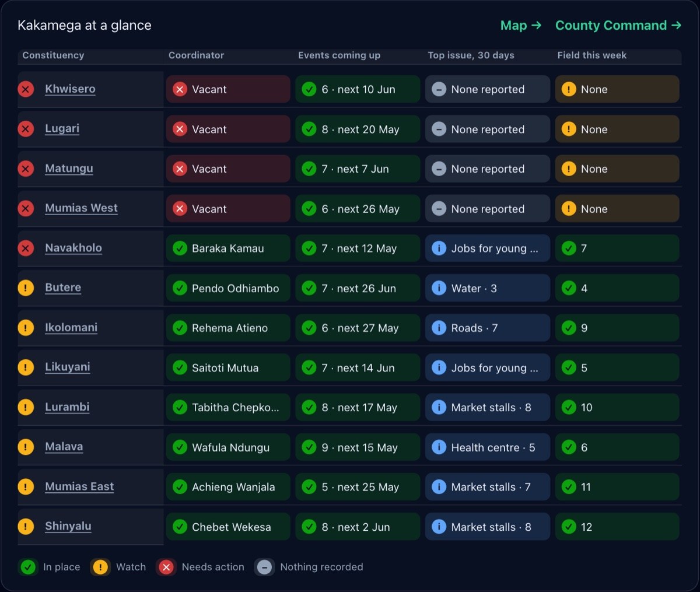The height and width of the screenshot is (592, 700).
Task: Click the yellow watch icon beside Butere
Action: pos(26,288)
